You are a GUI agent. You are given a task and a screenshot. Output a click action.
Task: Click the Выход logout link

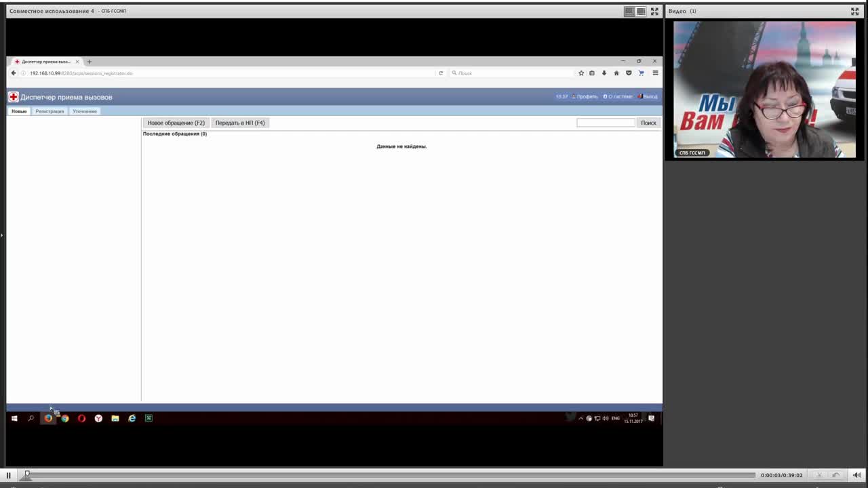648,96
